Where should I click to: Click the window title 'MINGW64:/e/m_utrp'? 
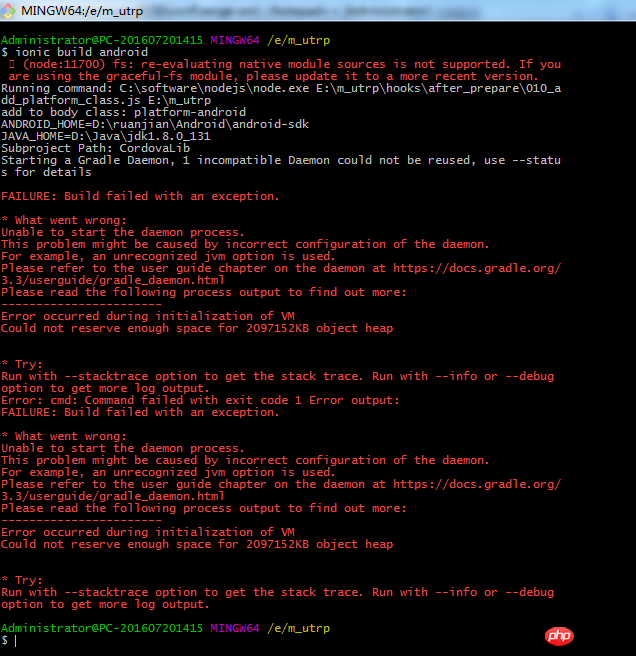click(82, 10)
